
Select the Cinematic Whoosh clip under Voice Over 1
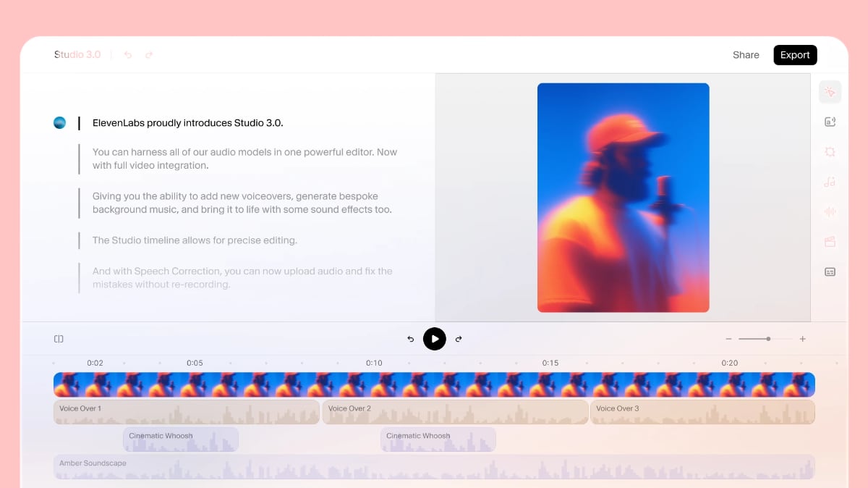click(181, 439)
